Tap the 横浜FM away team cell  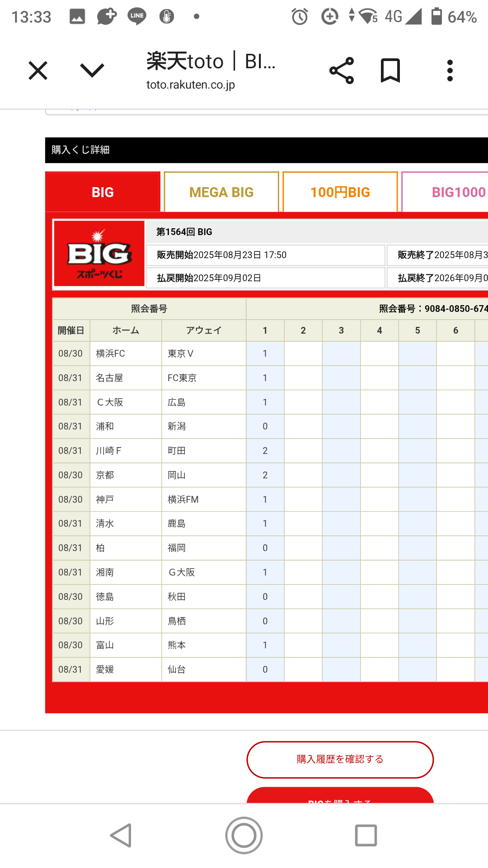204,500
